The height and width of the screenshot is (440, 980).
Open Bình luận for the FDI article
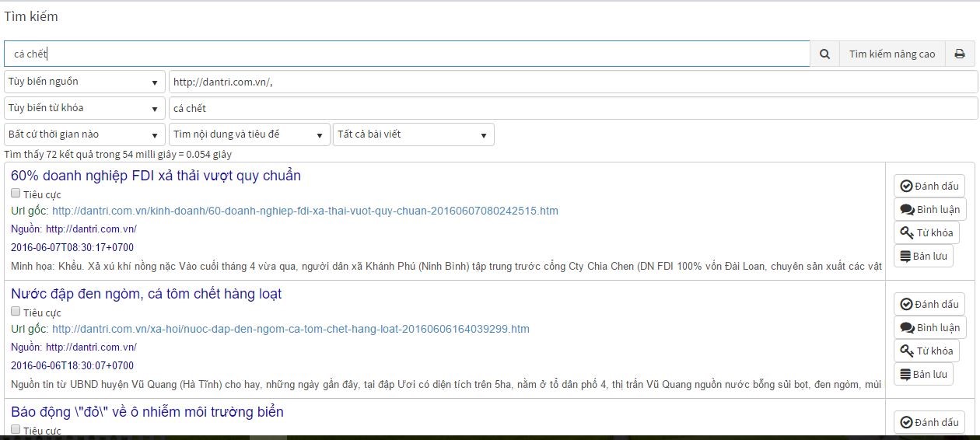pyautogui.click(x=930, y=209)
